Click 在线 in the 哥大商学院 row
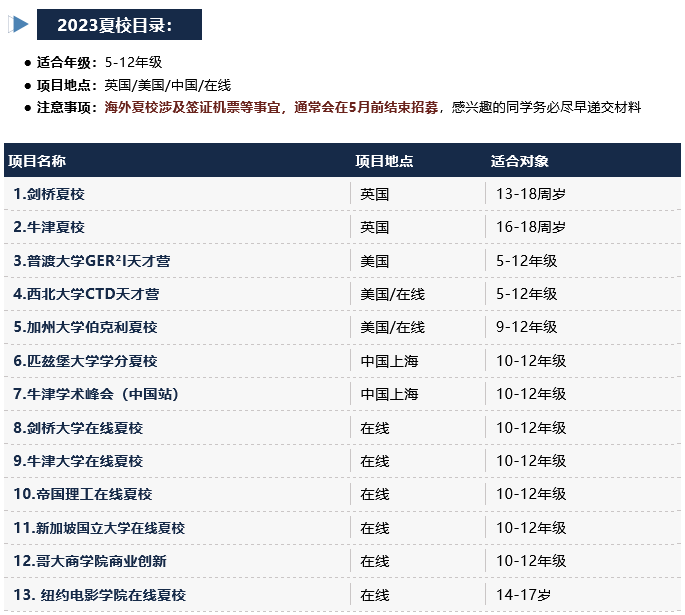This screenshot has width=685, height=615. click(374, 562)
